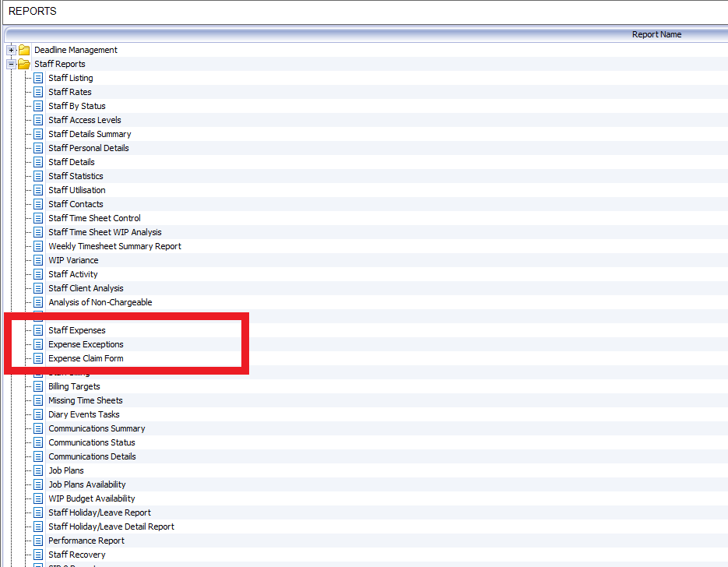Viewport: 728px width, 567px height.
Task: Click the Staff Time Sheet Control icon
Action: tap(38, 218)
